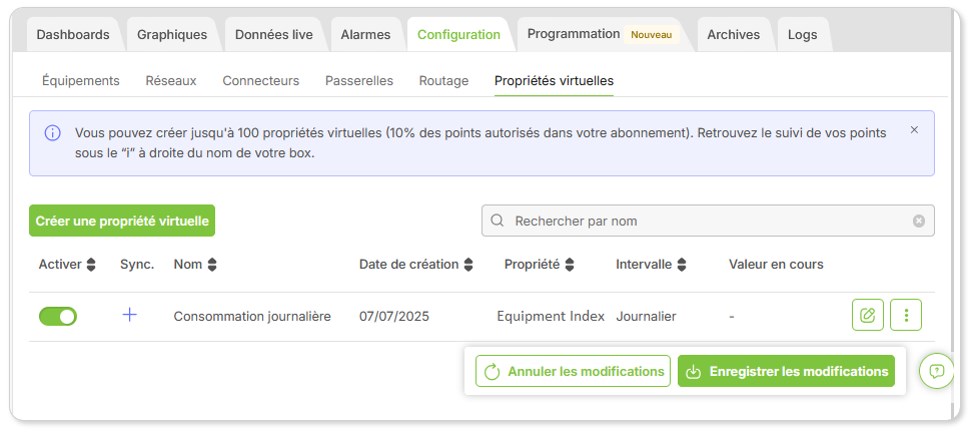Click the info icon in the banner
The height and width of the screenshot is (433, 975).
click(52, 133)
